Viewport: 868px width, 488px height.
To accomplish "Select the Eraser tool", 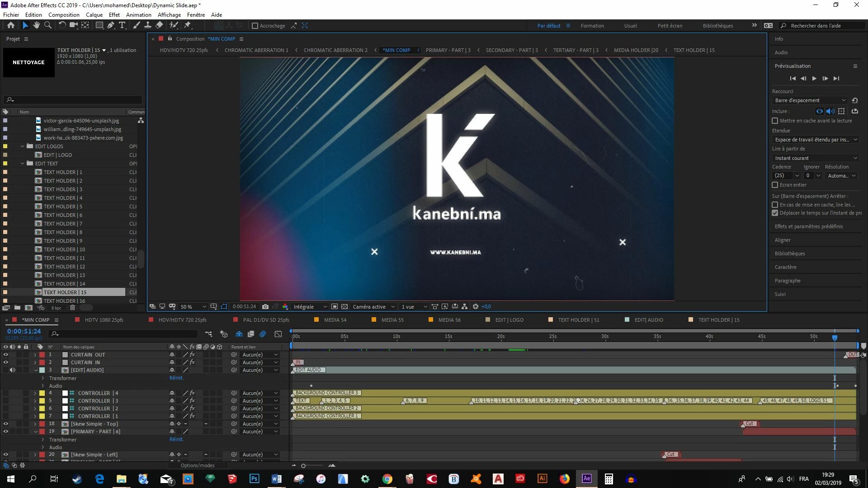I will (159, 25).
